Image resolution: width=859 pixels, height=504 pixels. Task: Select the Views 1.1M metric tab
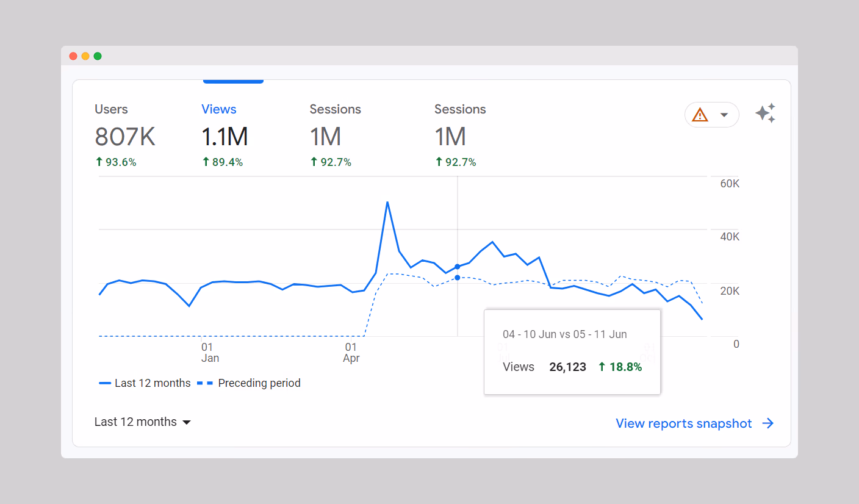pos(225,135)
